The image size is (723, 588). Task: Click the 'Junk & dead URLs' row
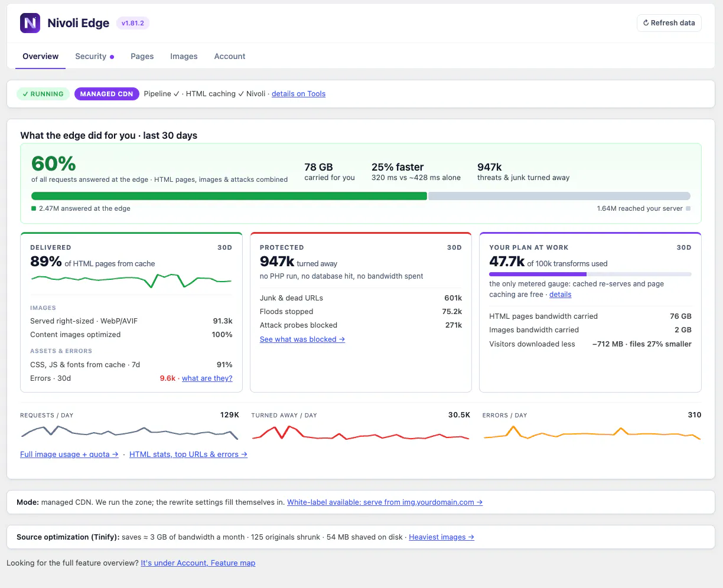[x=361, y=298]
